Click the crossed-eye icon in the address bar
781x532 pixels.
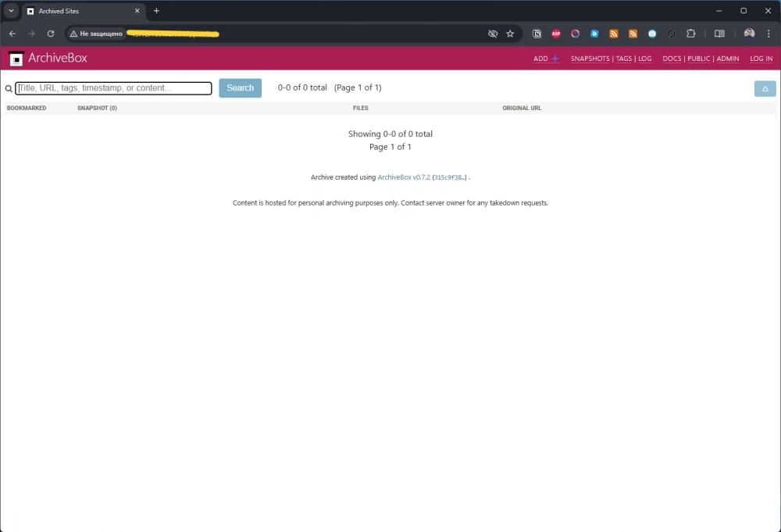494,34
